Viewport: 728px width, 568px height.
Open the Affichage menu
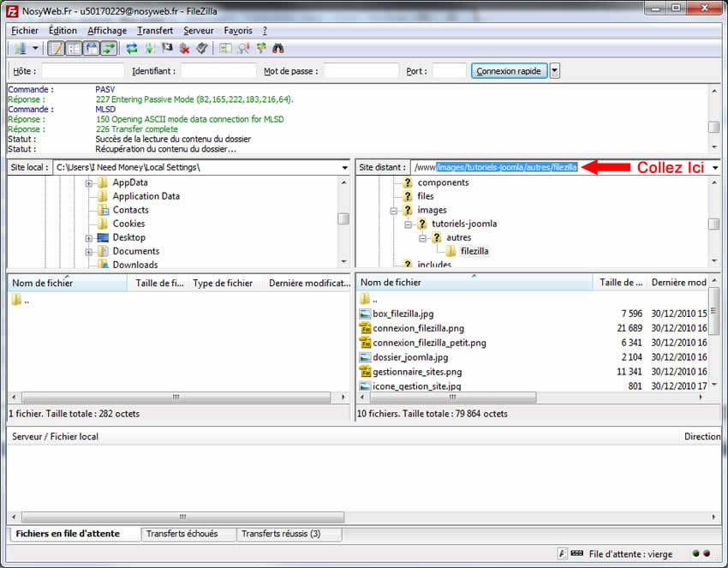point(107,31)
